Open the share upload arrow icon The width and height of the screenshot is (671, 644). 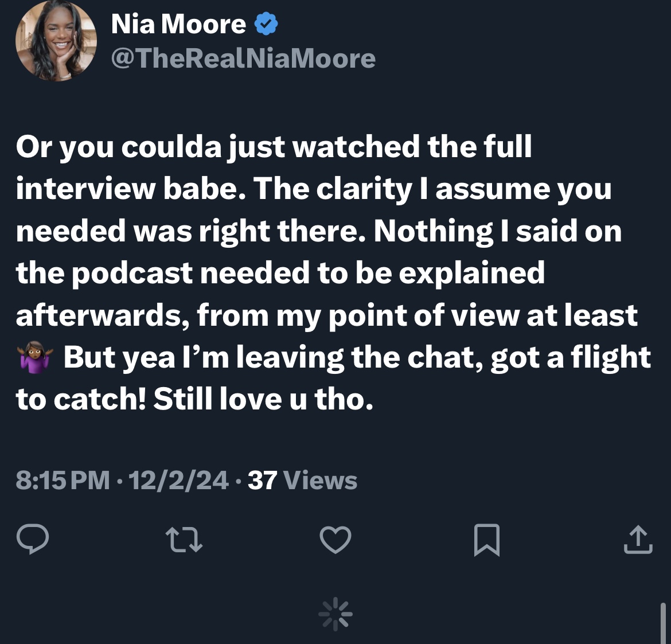(x=638, y=540)
